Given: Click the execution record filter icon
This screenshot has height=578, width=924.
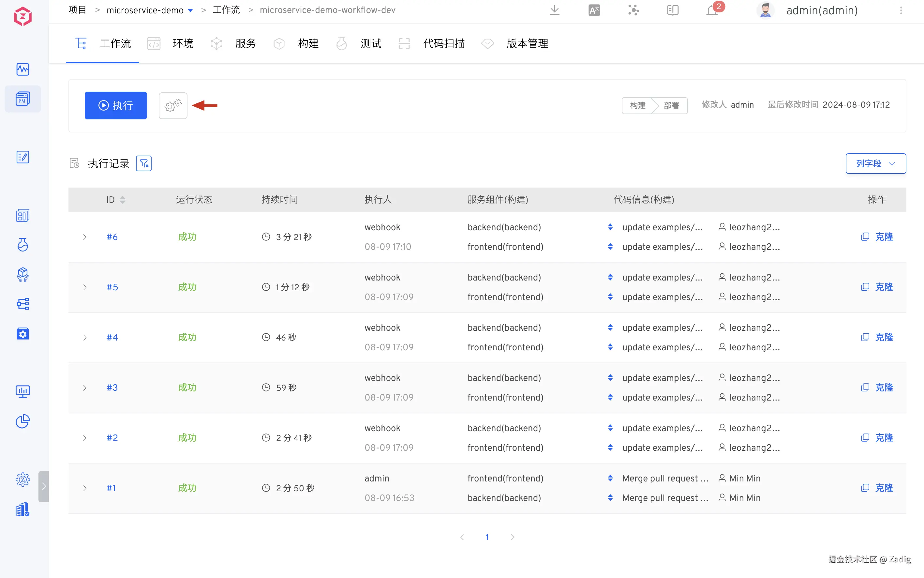Looking at the screenshot, I should (x=144, y=164).
